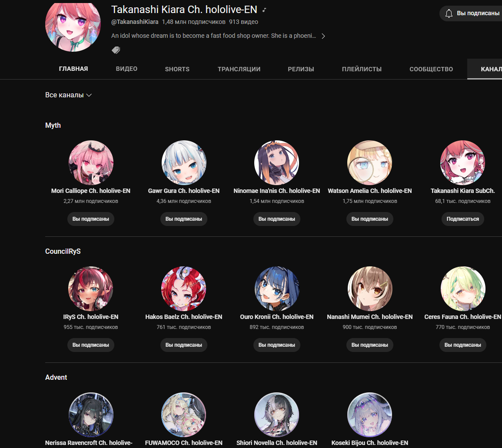
Task: Open the Все каналы dropdown
Action: [x=69, y=95]
